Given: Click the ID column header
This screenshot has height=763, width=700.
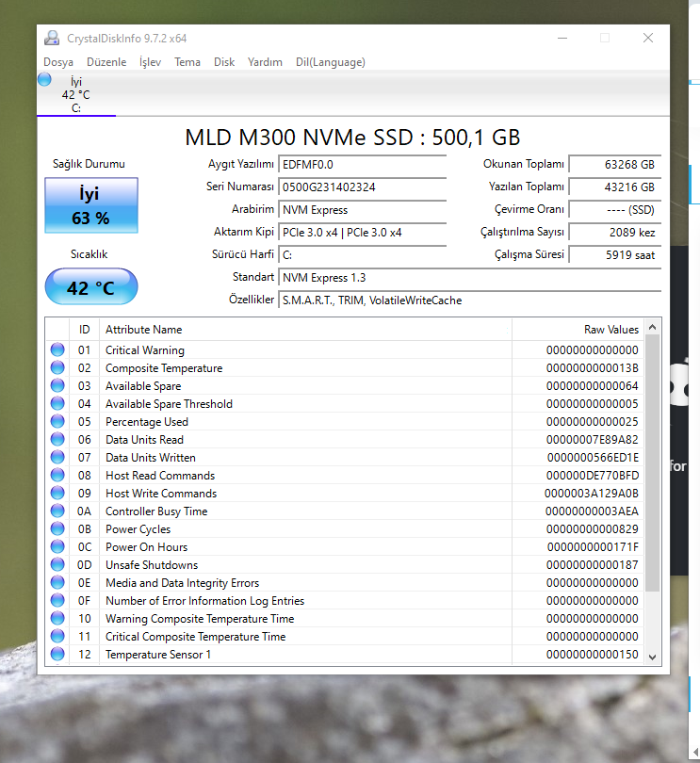Looking at the screenshot, I should click(x=84, y=330).
